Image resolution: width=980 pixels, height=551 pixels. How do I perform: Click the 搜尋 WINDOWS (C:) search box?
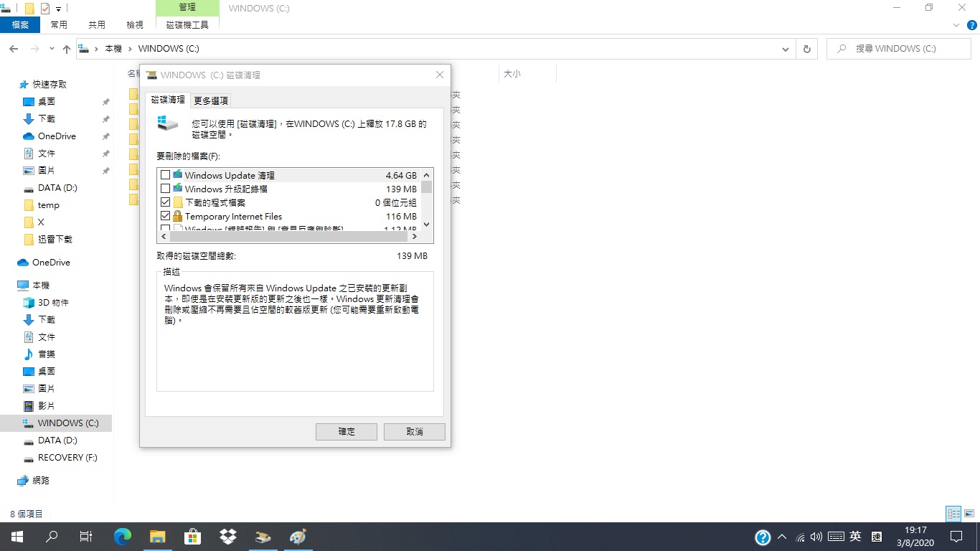click(900, 49)
